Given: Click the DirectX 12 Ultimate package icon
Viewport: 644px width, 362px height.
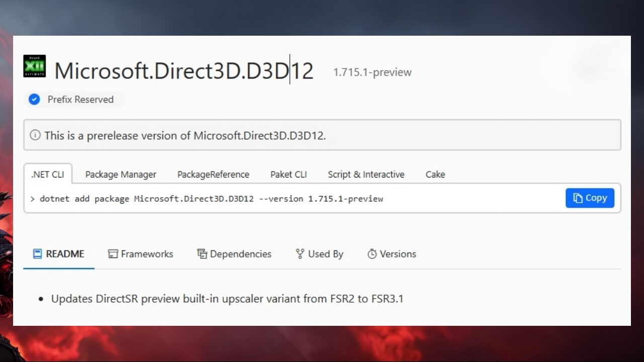Looking at the screenshot, I should 34,66.
